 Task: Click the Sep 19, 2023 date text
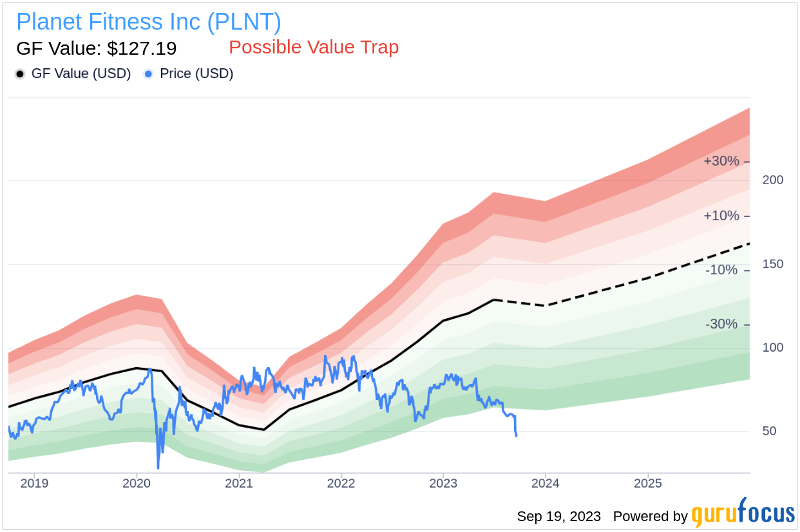[x=559, y=517]
